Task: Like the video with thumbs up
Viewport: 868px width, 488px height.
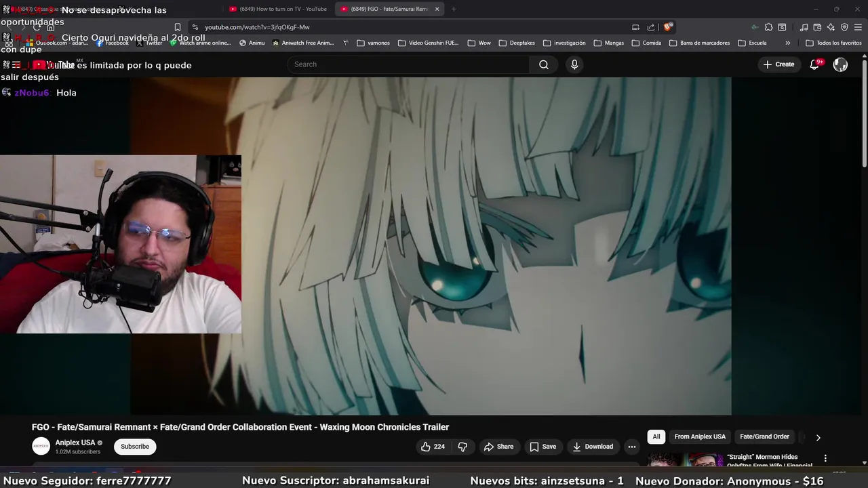Action: point(433,447)
